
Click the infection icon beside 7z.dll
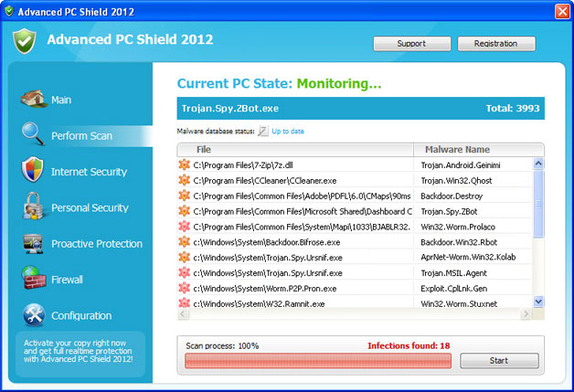pyautogui.click(x=184, y=165)
